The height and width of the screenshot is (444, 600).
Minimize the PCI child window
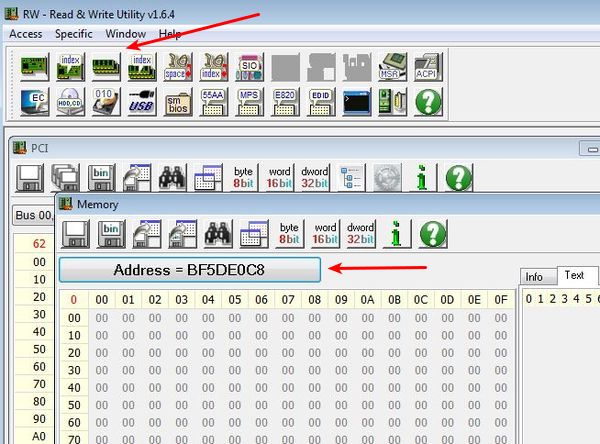(x=591, y=149)
